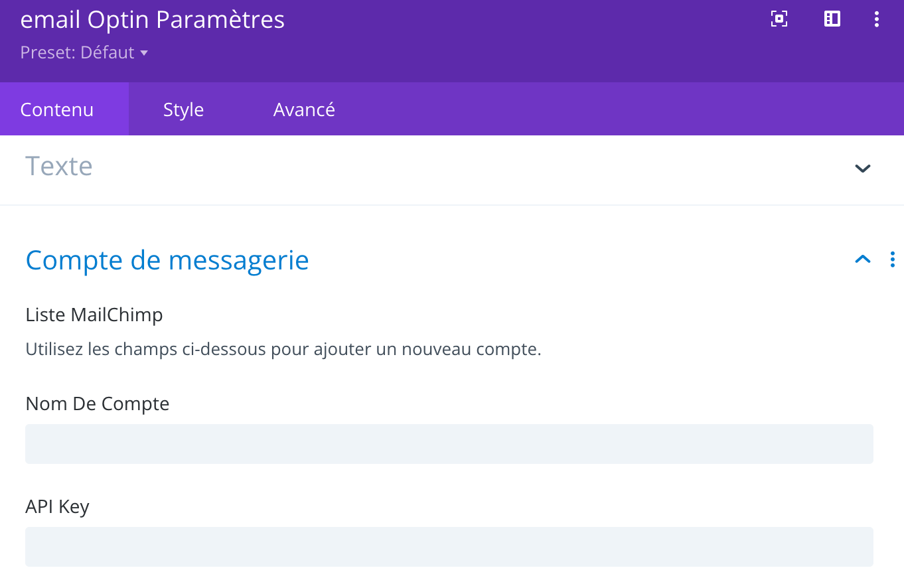Open the Avancé tab
Viewport: 904px width, 588px height.
pos(304,110)
